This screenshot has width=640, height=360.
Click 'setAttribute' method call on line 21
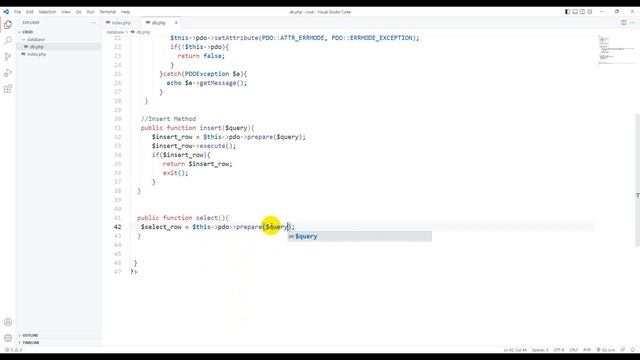(236, 38)
